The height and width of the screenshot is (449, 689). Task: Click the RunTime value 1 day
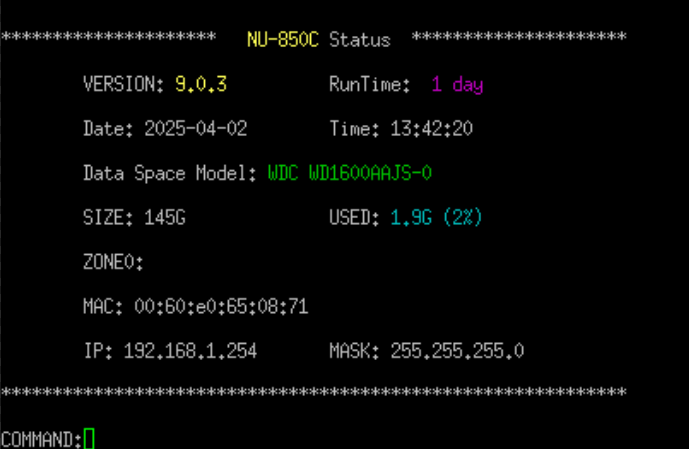pos(457,85)
